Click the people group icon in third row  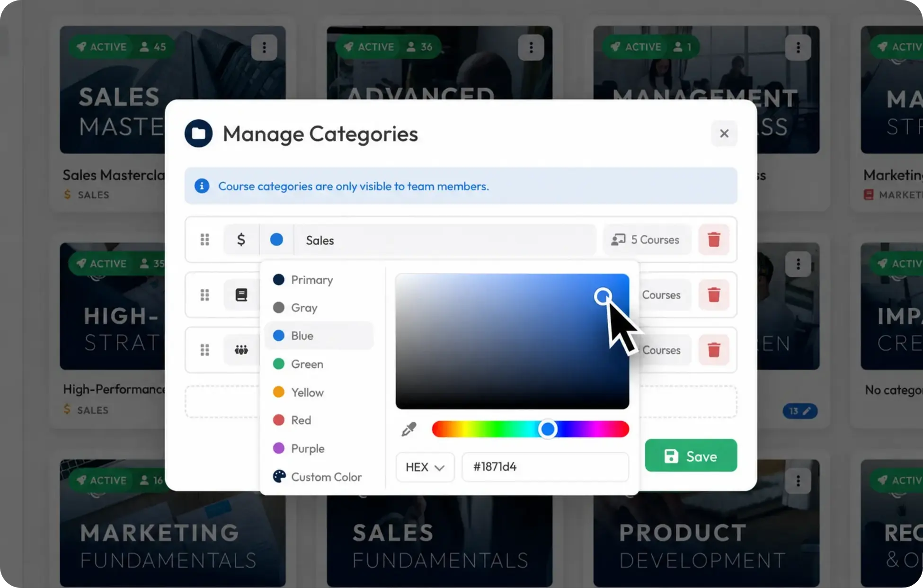pyautogui.click(x=241, y=350)
